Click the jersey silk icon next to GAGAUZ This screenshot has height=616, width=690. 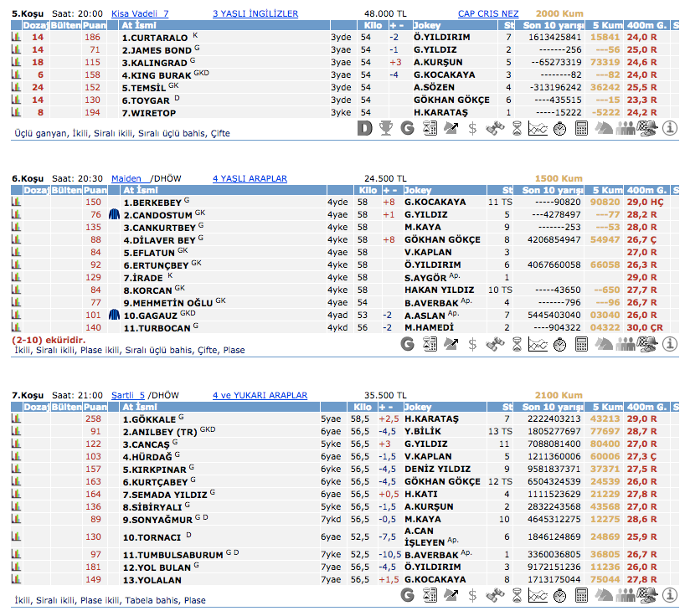[115, 316]
